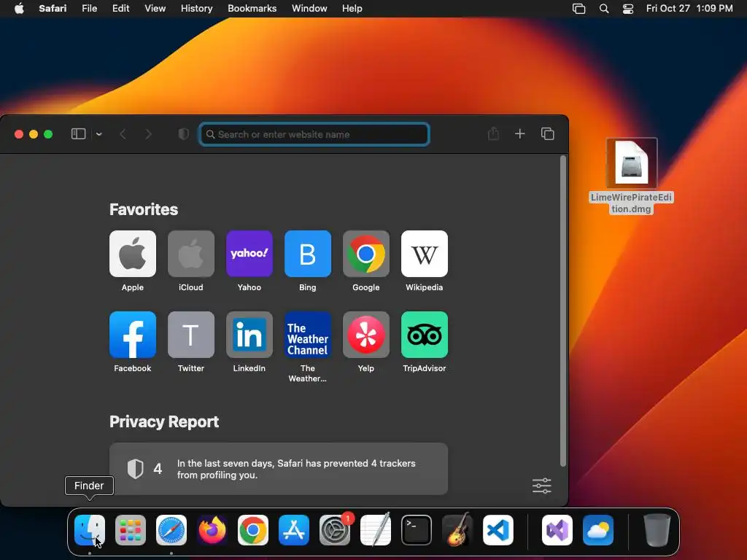Open the Trash in the Dock
The image size is (747, 560).
[657, 530]
